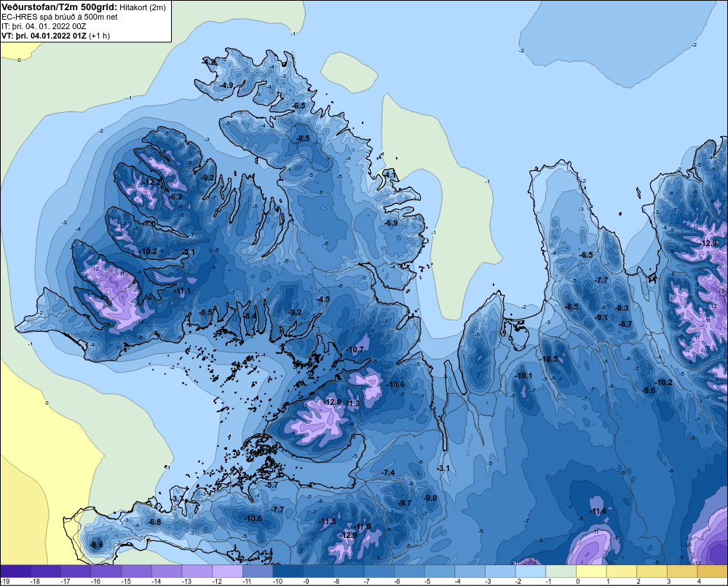Click the '-17' legend tick label
Screen dimensions: 728x586
(x=66, y=582)
